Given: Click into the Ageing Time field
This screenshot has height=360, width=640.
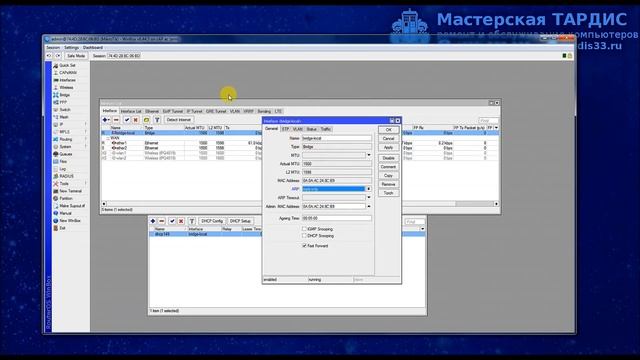Looking at the screenshot, I should click(x=337, y=218).
